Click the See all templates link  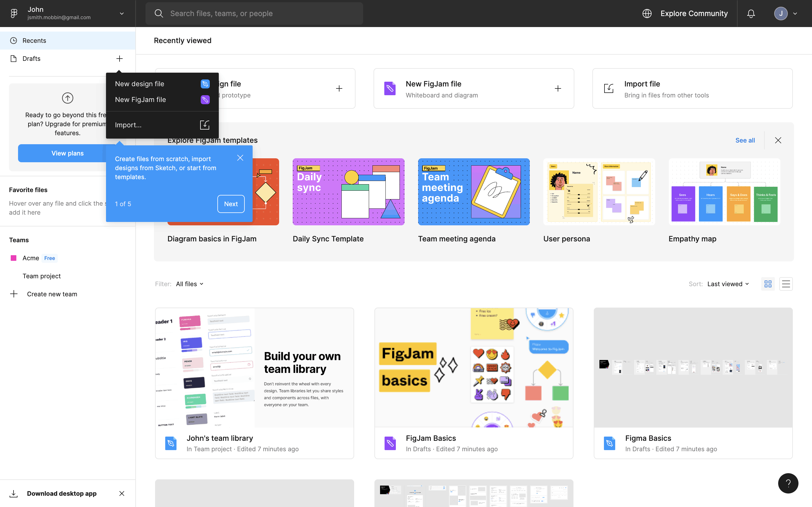point(745,140)
